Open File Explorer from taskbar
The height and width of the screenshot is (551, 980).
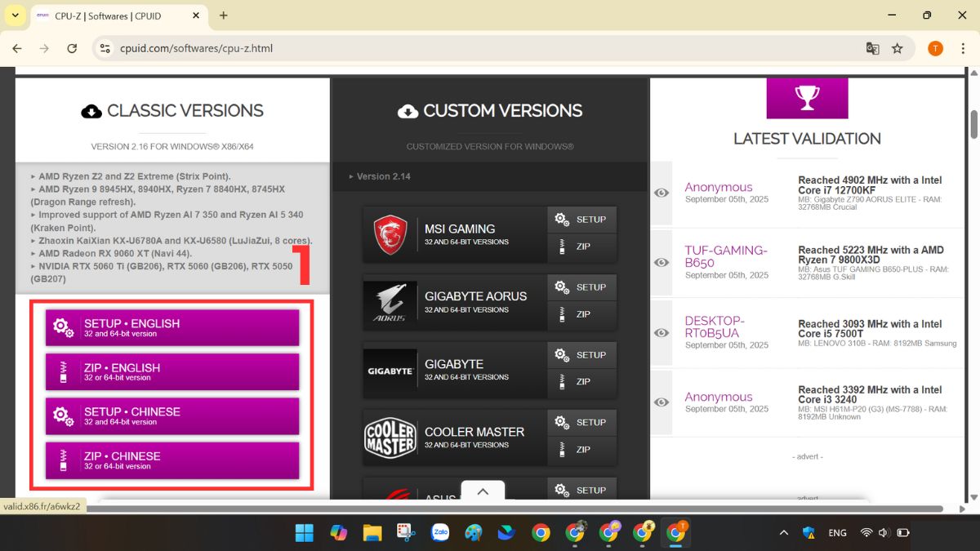(372, 533)
